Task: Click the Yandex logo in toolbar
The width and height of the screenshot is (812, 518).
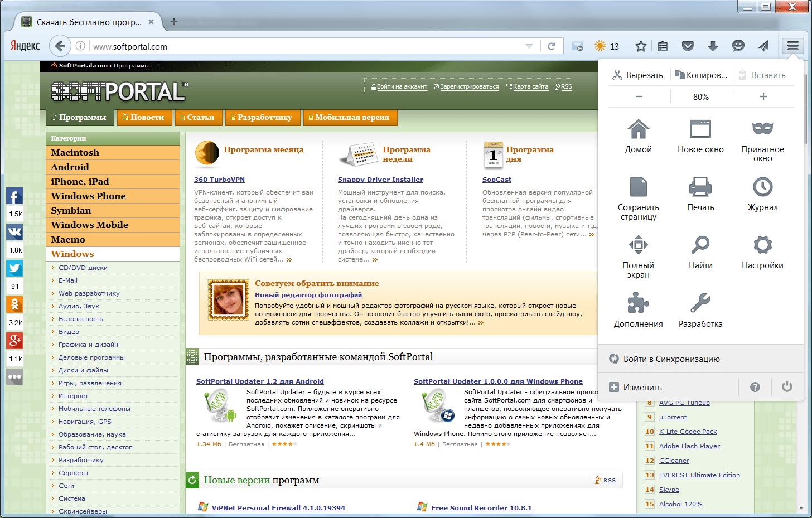Action: [26, 46]
